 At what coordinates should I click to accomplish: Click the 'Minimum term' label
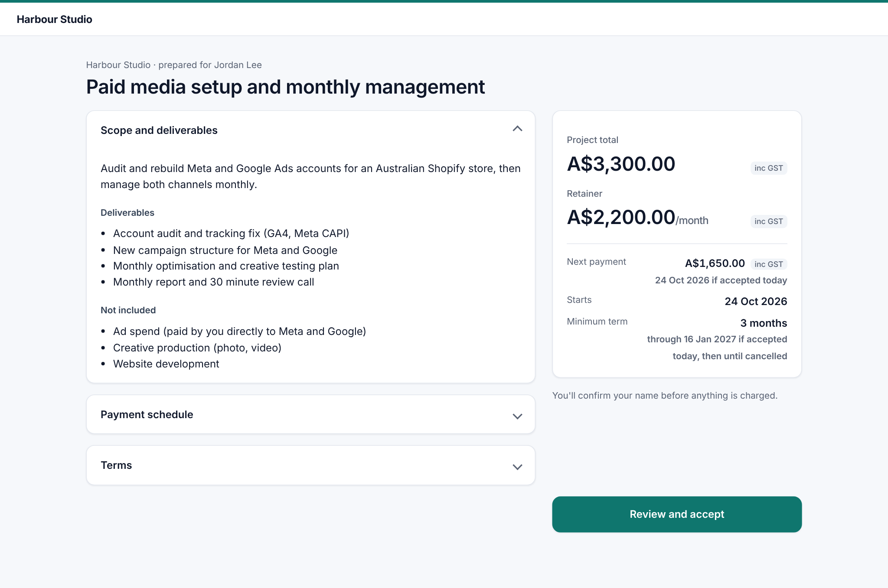point(597,322)
